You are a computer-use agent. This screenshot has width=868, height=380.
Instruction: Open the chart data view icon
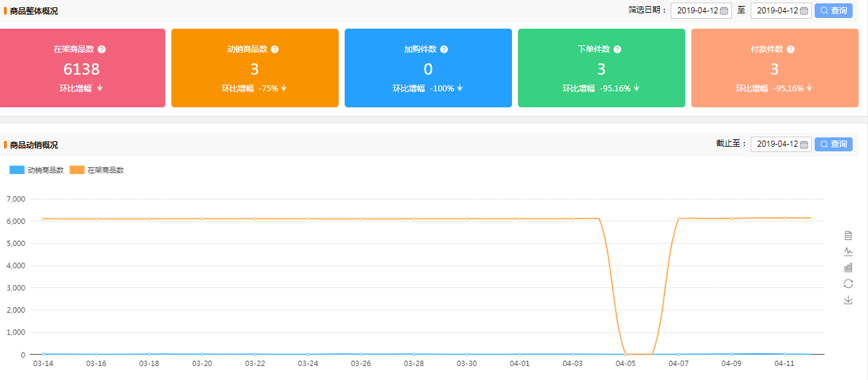tap(848, 235)
